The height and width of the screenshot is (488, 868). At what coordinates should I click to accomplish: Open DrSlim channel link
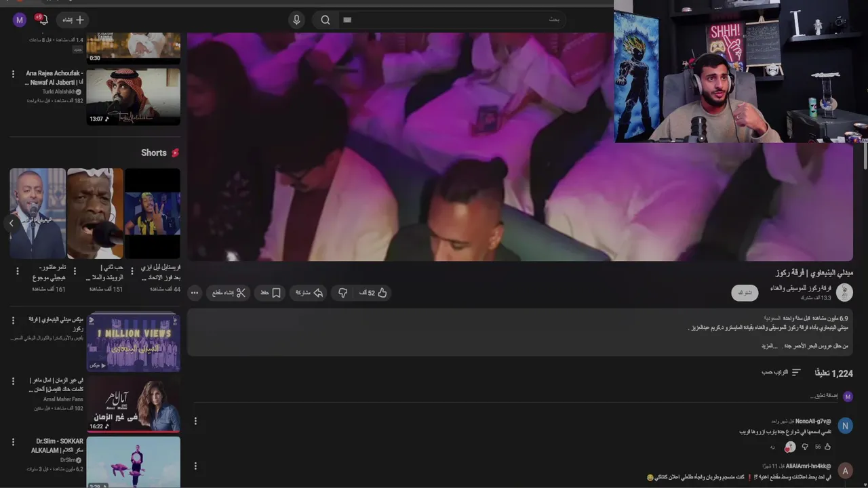click(71, 460)
